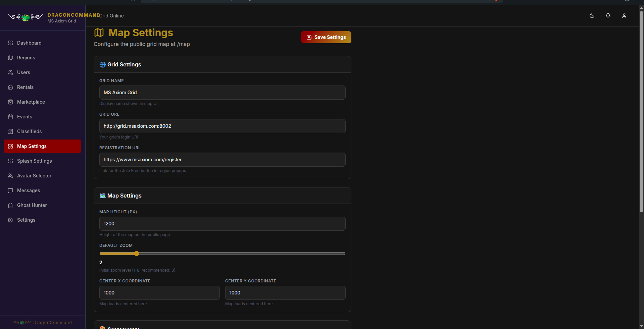The width and height of the screenshot is (644, 329).
Task: Click the Marketplace bag icon
Action: pyautogui.click(x=10, y=102)
